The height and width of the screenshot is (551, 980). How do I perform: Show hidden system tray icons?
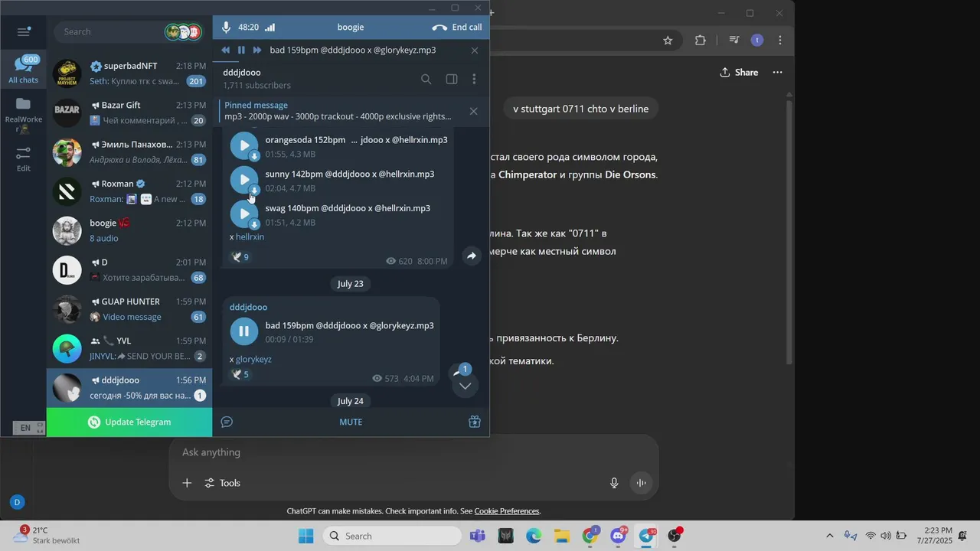(830, 536)
